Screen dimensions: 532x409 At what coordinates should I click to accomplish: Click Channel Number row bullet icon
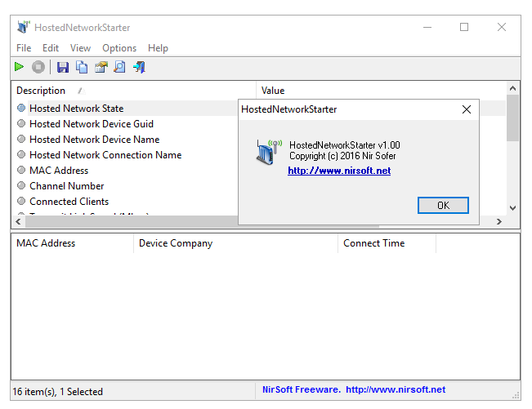(x=21, y=185)
